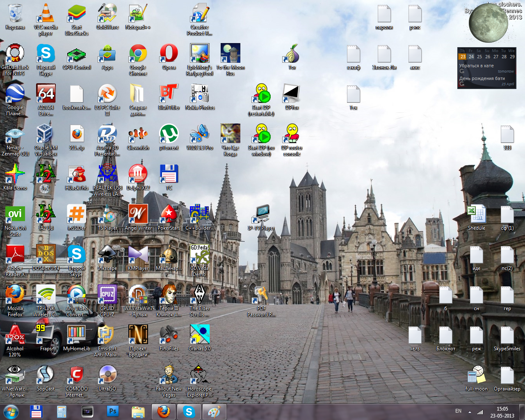Open Inkscape desktop icon
The height and width of the screenshot is (420, 525).
(x=107, y=258)
